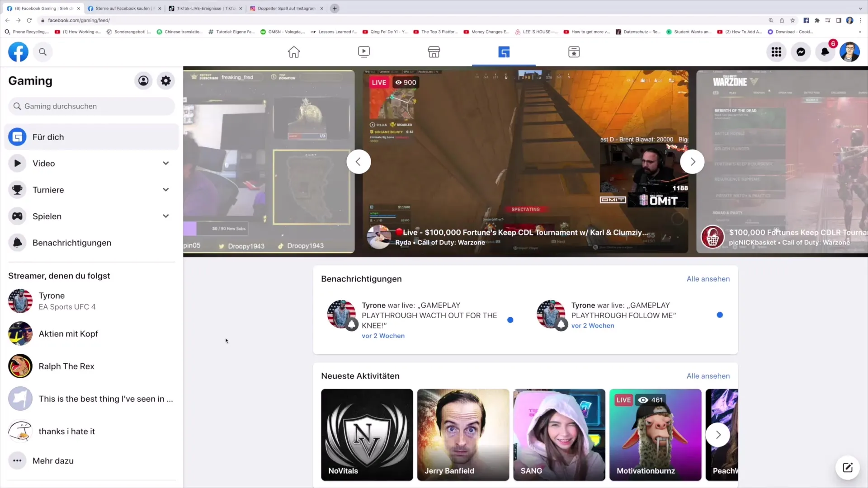Click Alle ansehen beside Neueste Aktivitäten
Viewport: 868px width, 488px height.
(708, 376)
